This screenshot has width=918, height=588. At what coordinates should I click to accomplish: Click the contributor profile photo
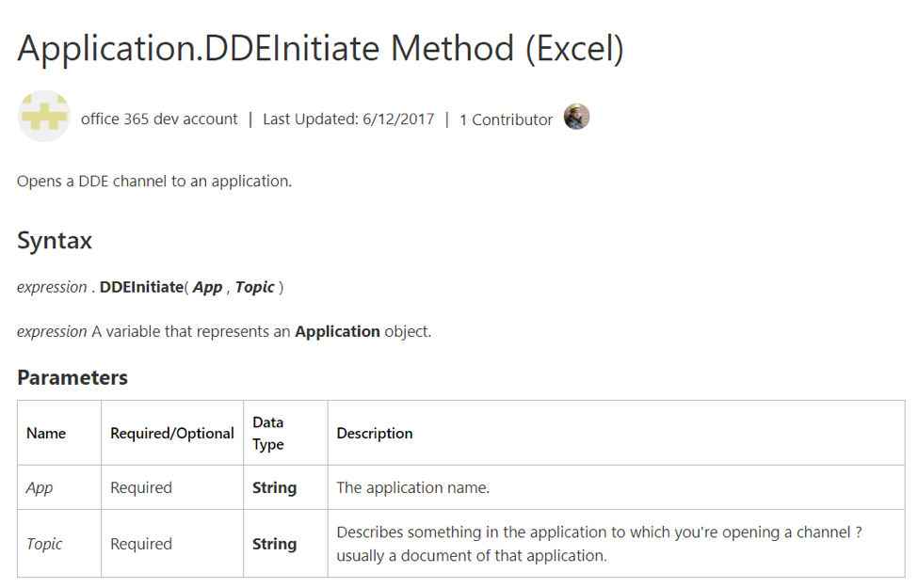click(576, 118)
